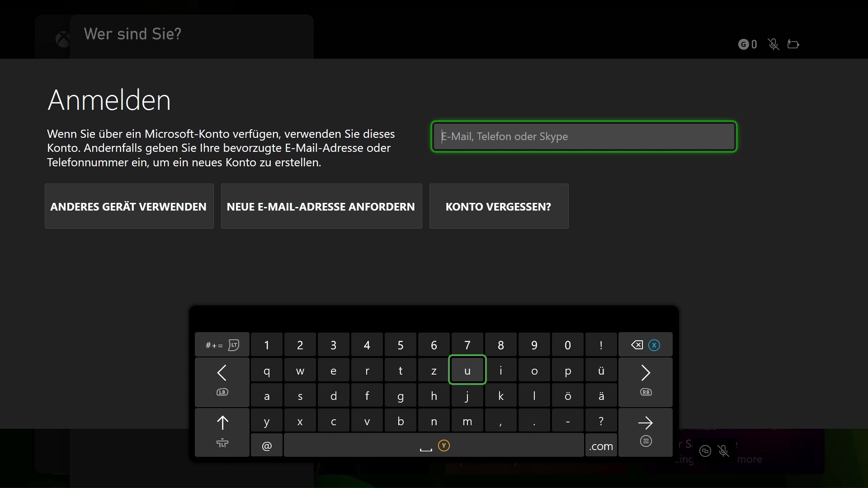
Task: Tap the x key
Action: coord(300,421)
